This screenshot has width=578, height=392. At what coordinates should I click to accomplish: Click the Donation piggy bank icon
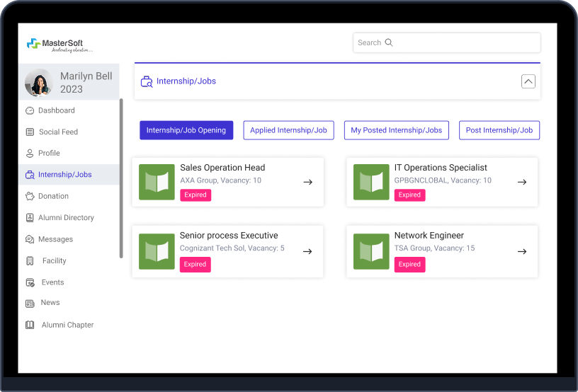point(30,196)
